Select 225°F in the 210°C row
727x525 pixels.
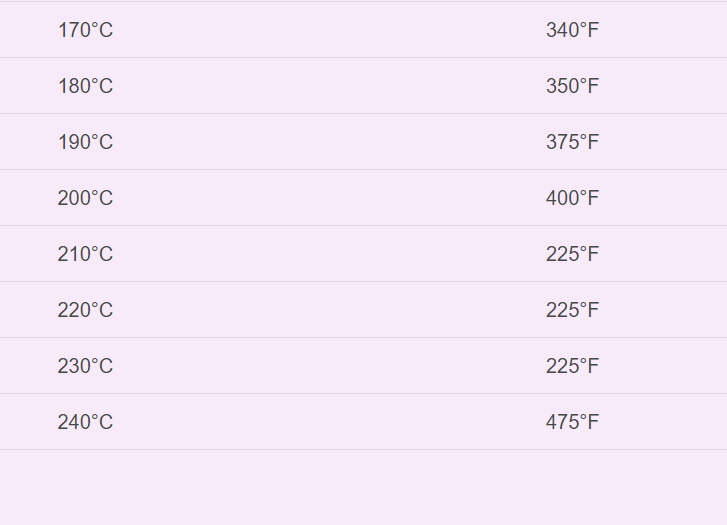point(572,254)
